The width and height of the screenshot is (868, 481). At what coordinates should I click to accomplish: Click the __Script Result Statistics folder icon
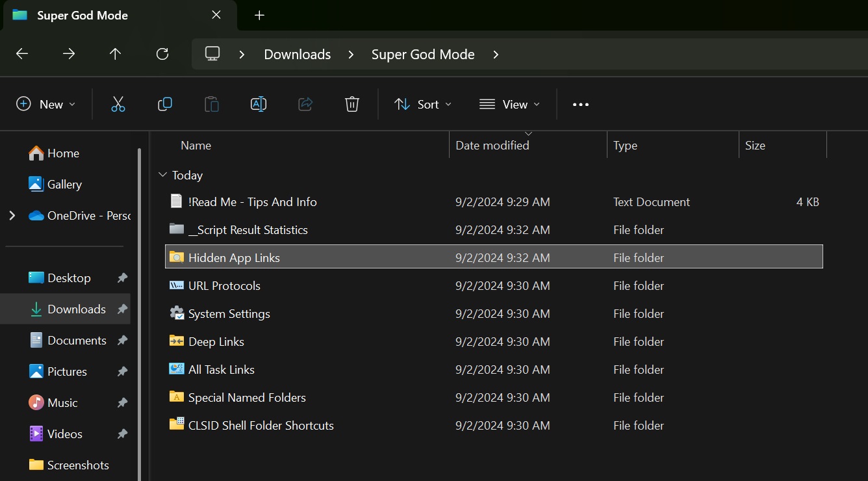point(177,229)
